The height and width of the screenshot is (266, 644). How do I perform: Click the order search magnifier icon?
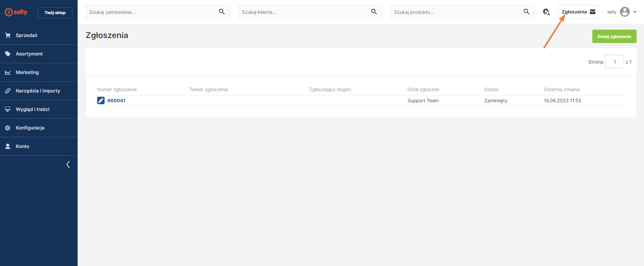pyautogui.click(x=222, y=12)
